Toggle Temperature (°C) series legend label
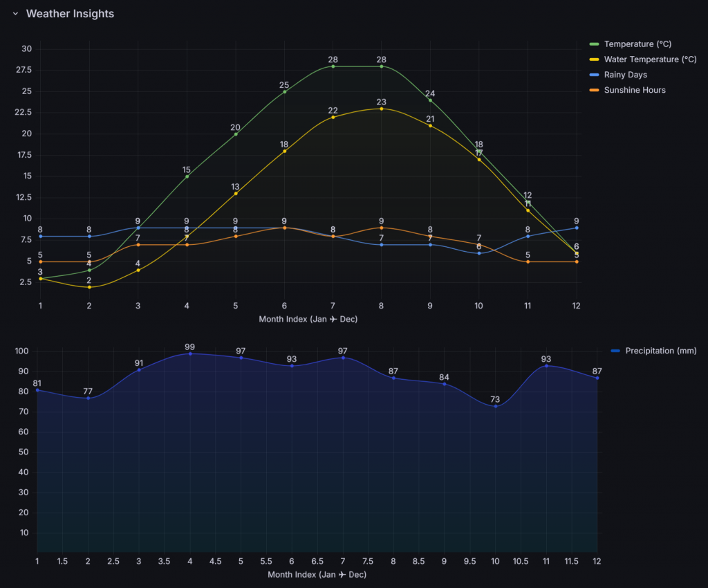The image size is (708, 588). 637,44
